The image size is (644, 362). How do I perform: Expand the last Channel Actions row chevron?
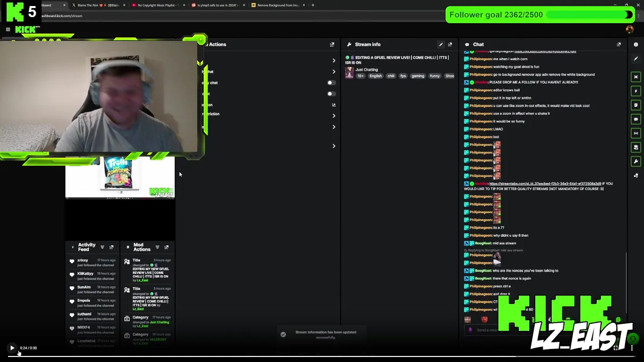coord(334,146)
